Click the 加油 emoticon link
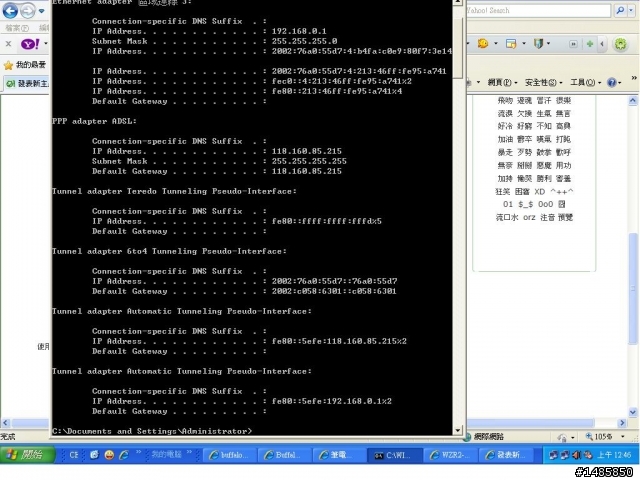 (505, 139)
